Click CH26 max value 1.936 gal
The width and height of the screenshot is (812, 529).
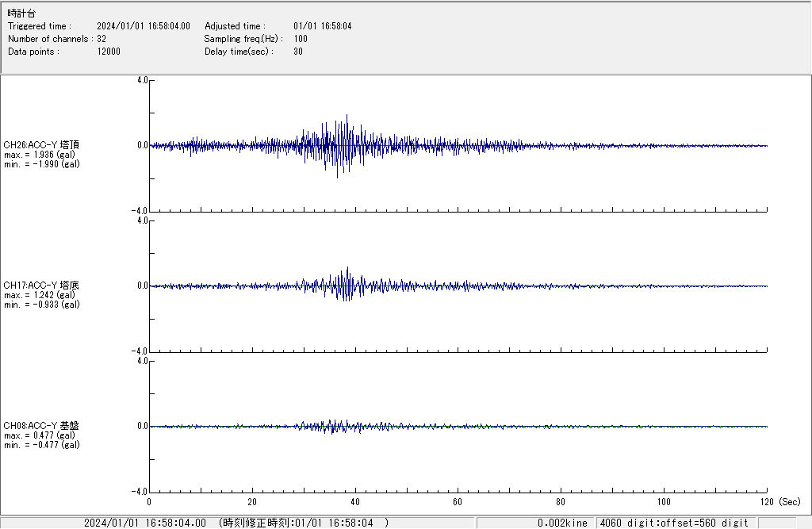[x=40, y=155]
